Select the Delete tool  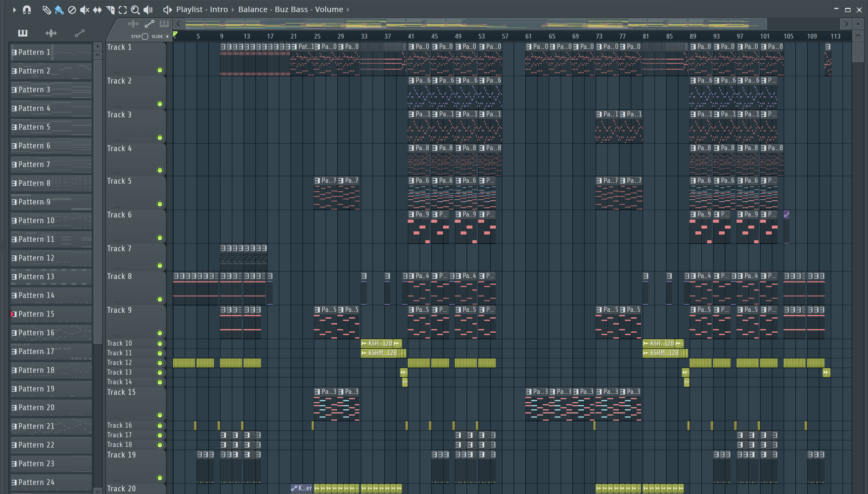72,10
